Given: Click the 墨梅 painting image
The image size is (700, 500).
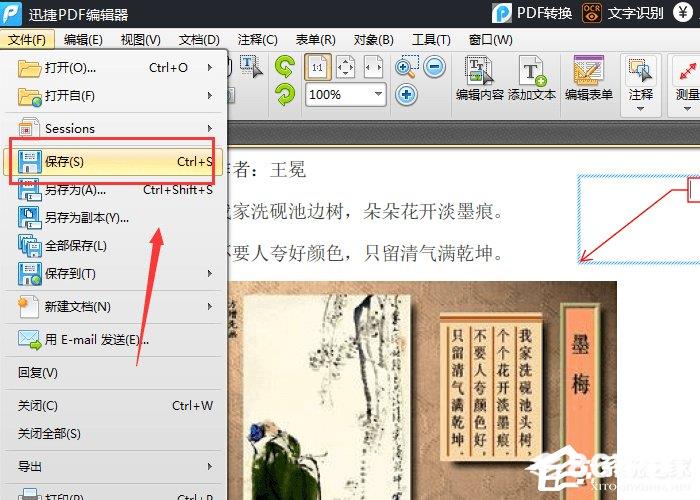Looking at the screenshot, I should [x=422, y=391].
